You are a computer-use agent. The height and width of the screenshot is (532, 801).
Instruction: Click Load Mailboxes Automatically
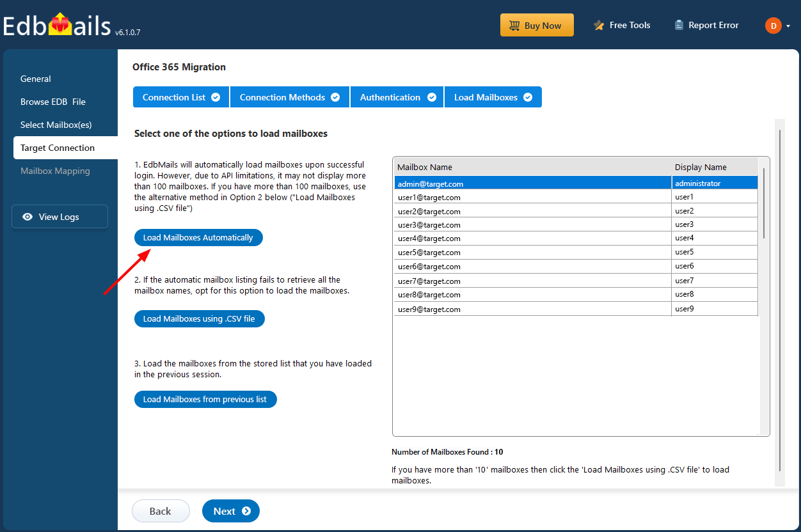[198, 237]
